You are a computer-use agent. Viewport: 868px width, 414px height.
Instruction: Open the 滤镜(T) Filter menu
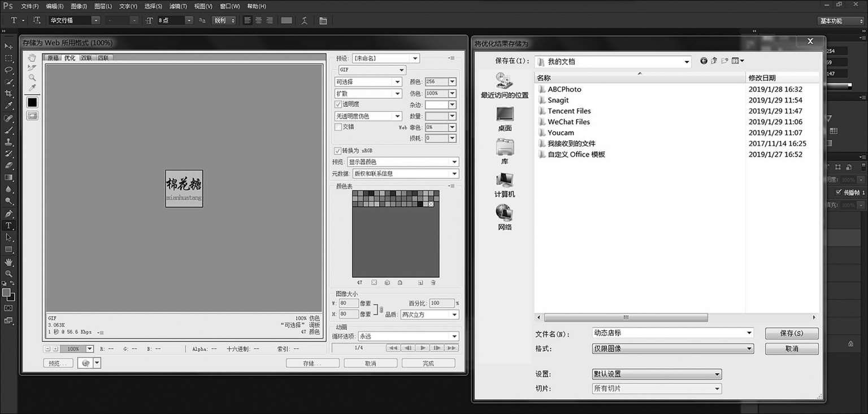178,6
